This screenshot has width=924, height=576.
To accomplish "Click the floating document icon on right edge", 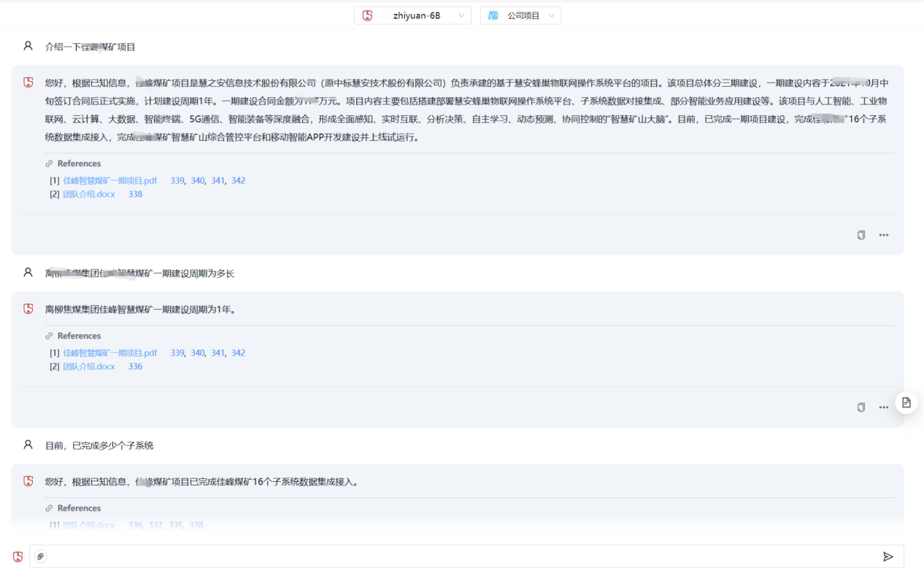I will coord(906,403).
